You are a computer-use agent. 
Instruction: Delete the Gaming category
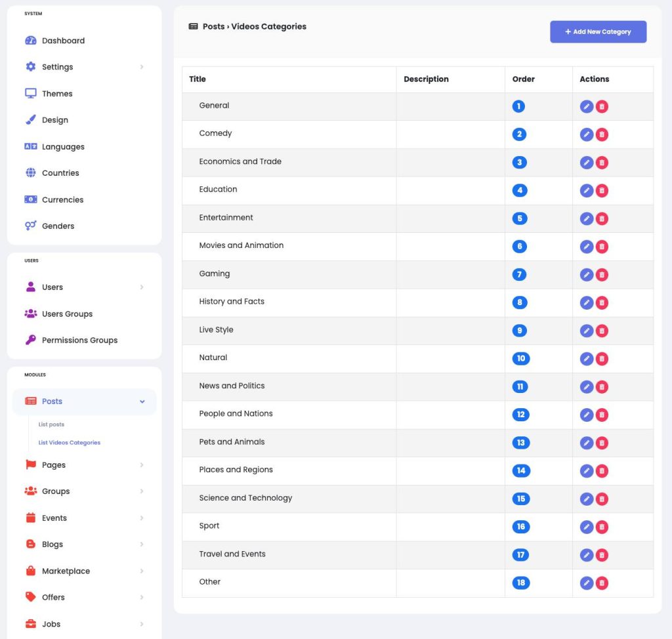click(602, 275)
